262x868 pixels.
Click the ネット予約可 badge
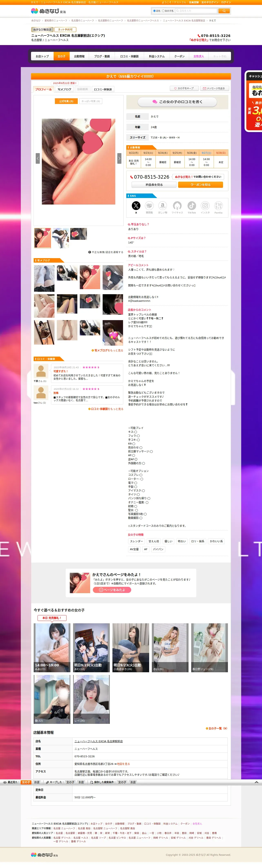click(x=65, y=30)
